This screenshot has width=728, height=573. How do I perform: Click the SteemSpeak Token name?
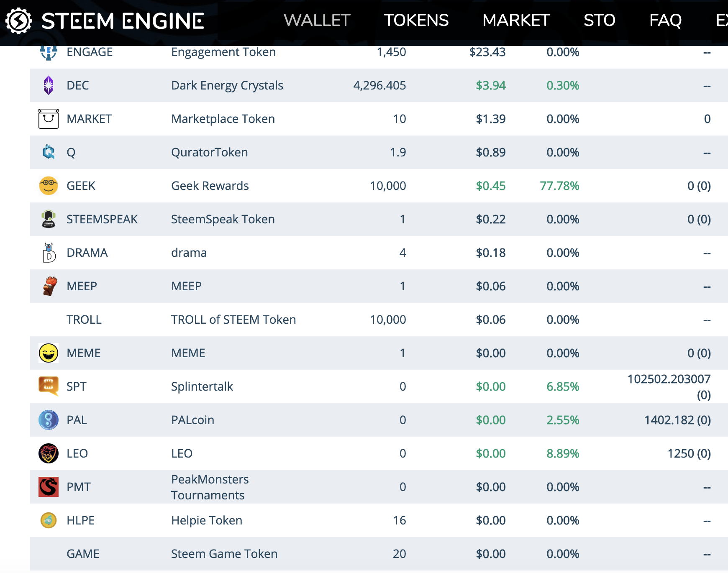(223, 219)
